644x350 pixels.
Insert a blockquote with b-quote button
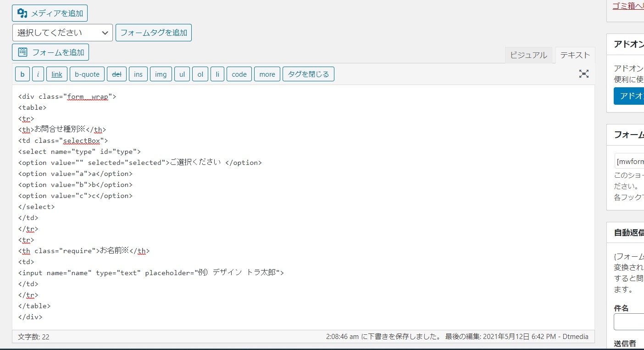click(x=87, y=74)
